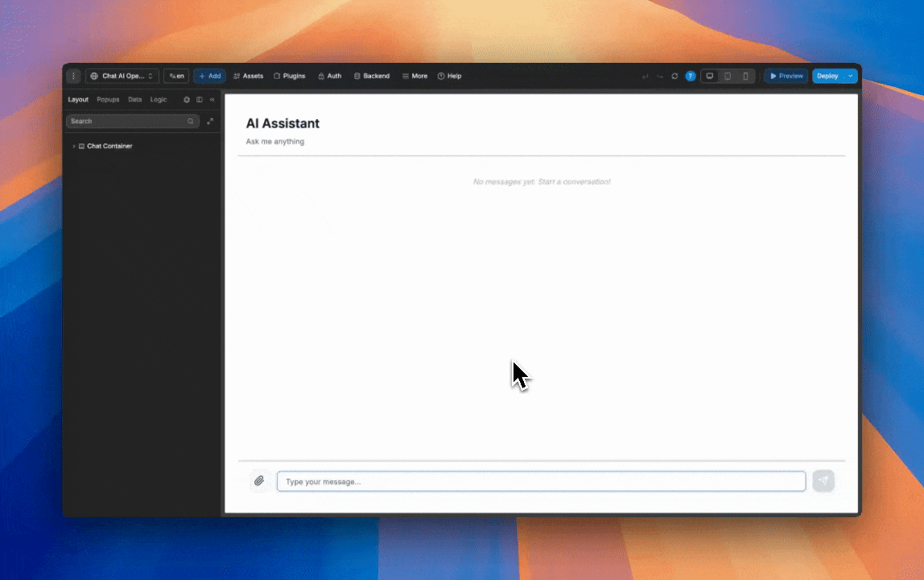
Task: Open the Auth menu
Action: (x=329, y=76)
